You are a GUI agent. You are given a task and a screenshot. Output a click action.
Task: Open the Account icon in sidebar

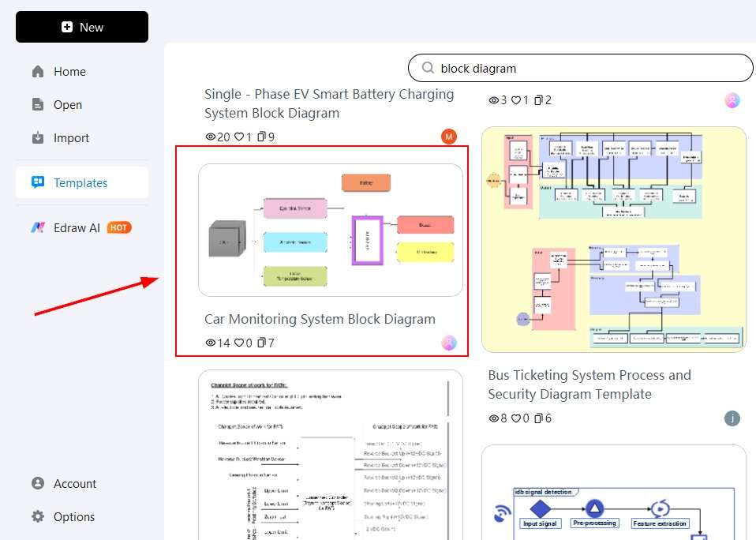pos(37,483)
